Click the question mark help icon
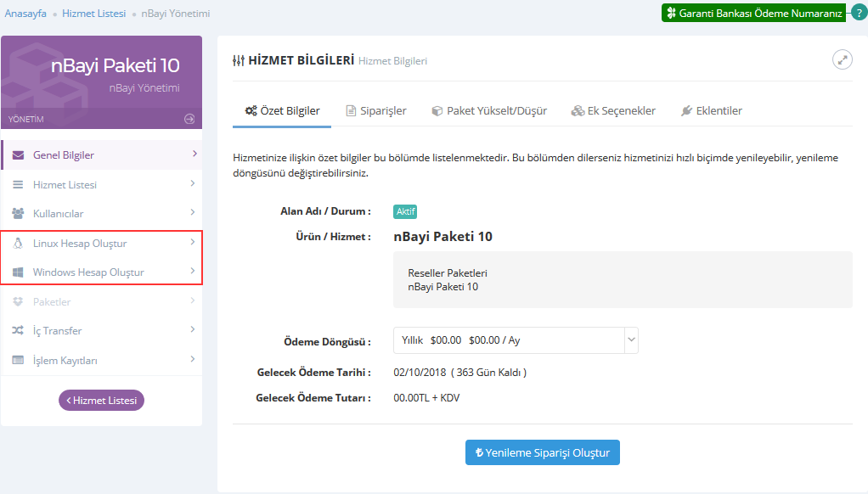868x494 pixels. tap(859, 13)
